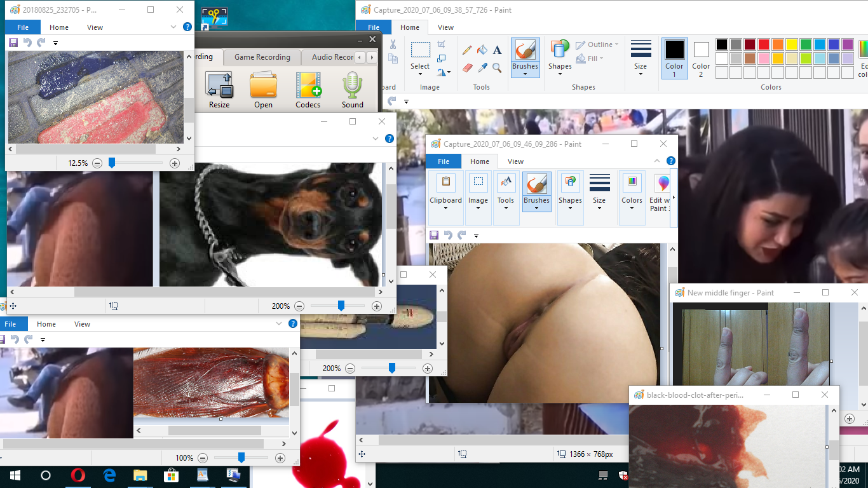Open View tab in Capture_2020_07_06_09_46_09_286 window
The height and width of the screenshot is (488, 868).
pyautogui.click(x=515, y=161)
